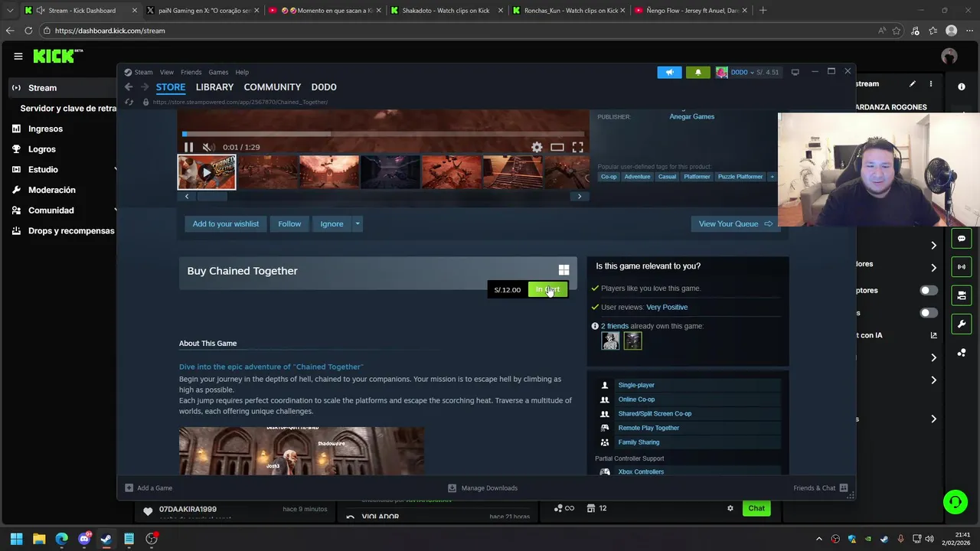The image size is (980, 551).
Task: Click the Follow button
Action: click(289, 223)
